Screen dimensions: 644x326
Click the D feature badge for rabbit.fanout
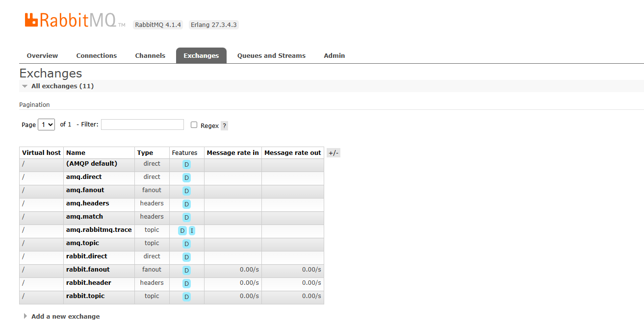[186, 270]
